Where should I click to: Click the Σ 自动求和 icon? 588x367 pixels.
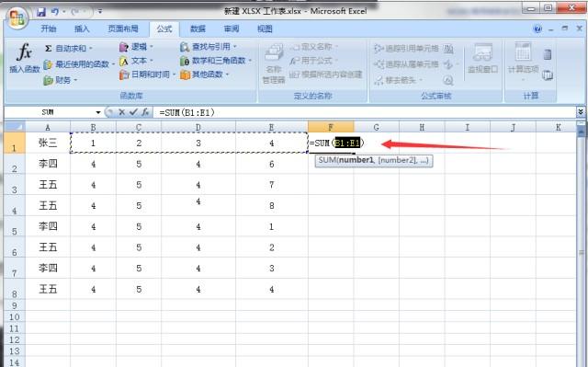48,49
